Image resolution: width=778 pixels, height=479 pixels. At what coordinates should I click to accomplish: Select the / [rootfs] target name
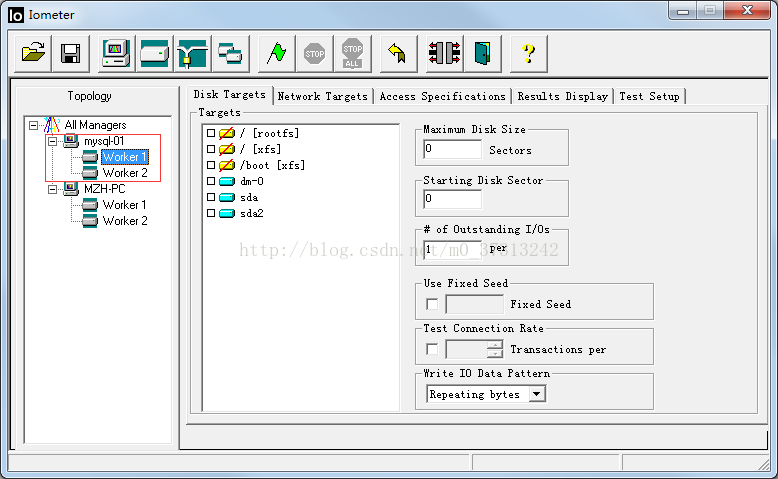[x=269, y=133]
